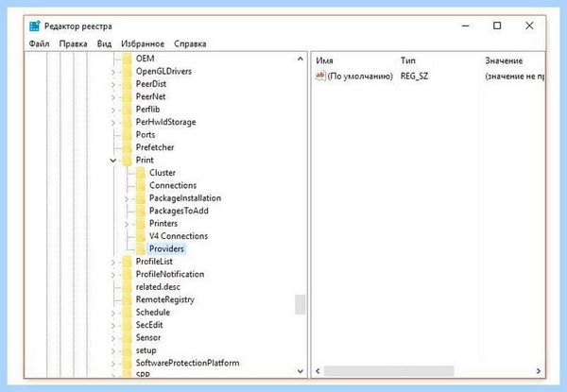Click the ProfileList folder icon

[x=127, y=262]
